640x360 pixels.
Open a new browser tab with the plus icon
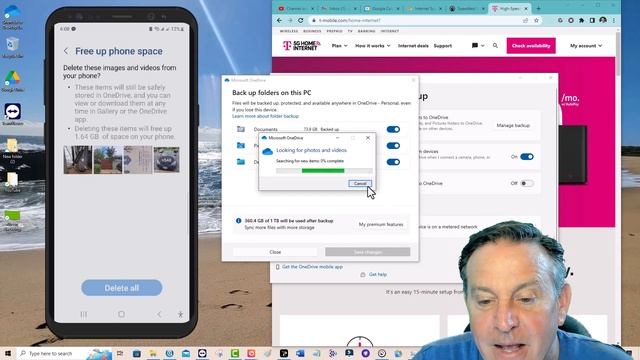coord(538,9)
